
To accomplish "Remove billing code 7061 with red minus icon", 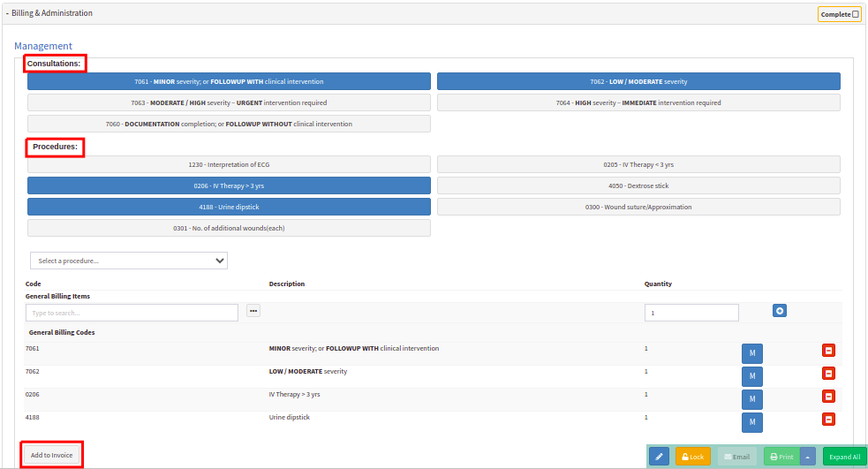I will (828, 351).
